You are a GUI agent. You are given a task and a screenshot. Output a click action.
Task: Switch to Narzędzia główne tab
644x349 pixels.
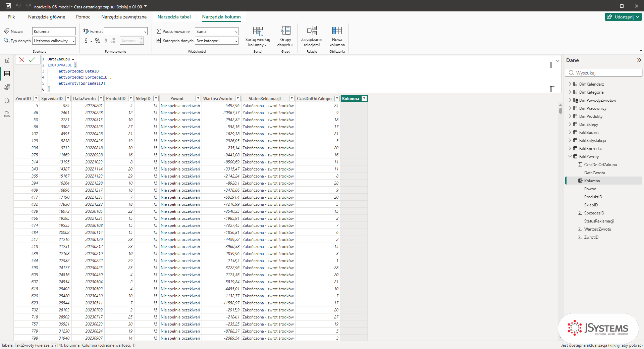point(47,17)
